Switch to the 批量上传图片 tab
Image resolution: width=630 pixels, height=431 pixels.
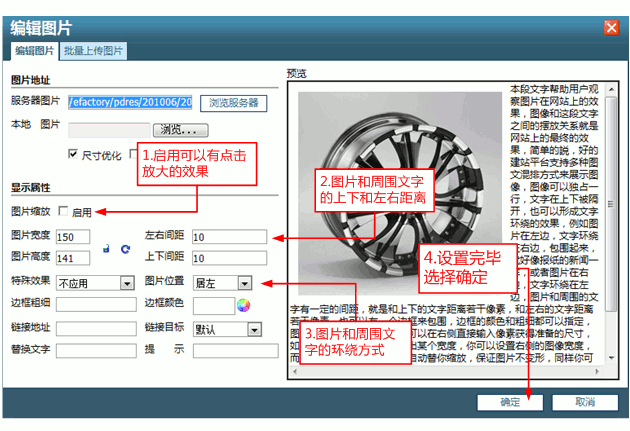click(93, 50)
